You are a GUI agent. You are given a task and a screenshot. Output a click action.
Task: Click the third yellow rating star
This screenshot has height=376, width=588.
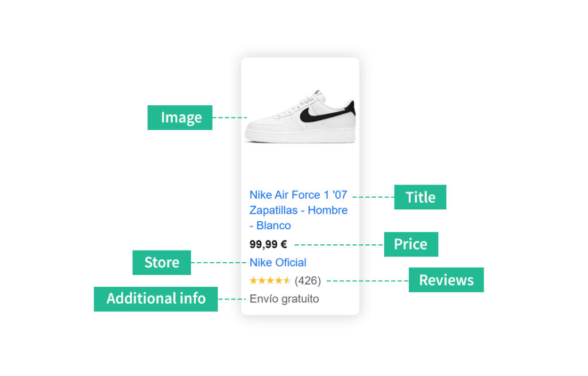tap(270, 281)
